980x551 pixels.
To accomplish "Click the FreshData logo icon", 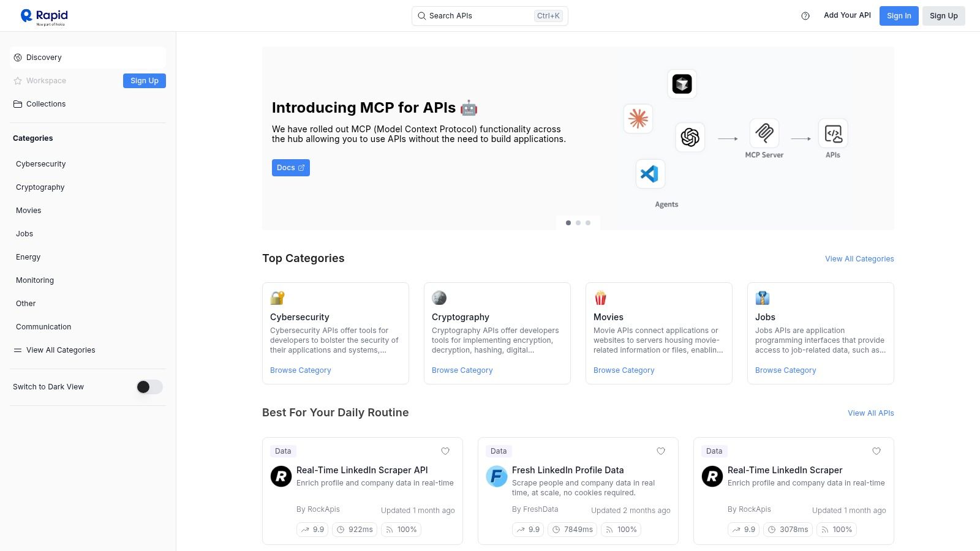I will (497, 476).
